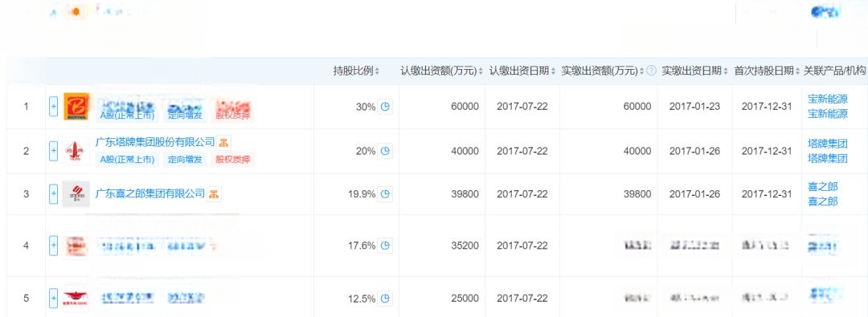The width and height of the screenshot is (868, 317).
Task: Click help icon beside 实缴出资额(万元)
Action: pyautogui.click(x=652, y=71)
